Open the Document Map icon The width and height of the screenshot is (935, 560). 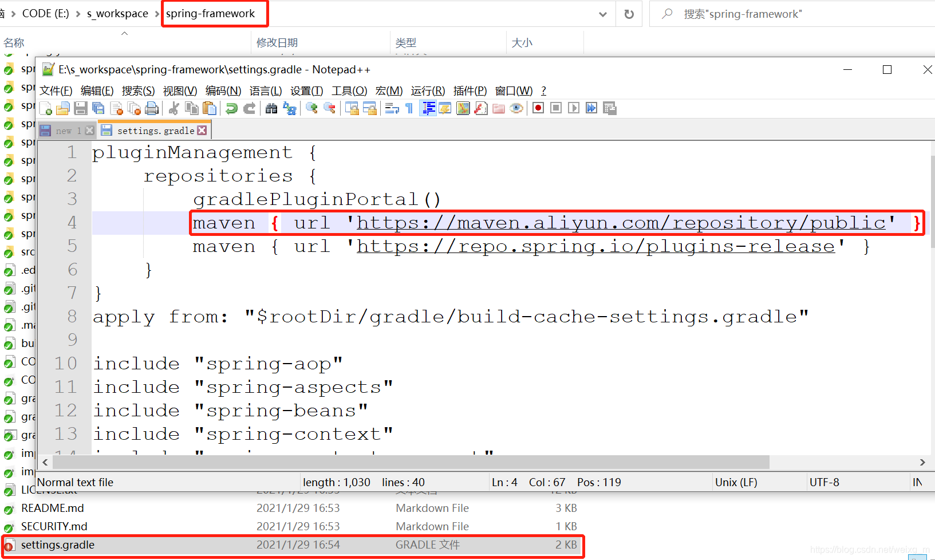point(463,108)
